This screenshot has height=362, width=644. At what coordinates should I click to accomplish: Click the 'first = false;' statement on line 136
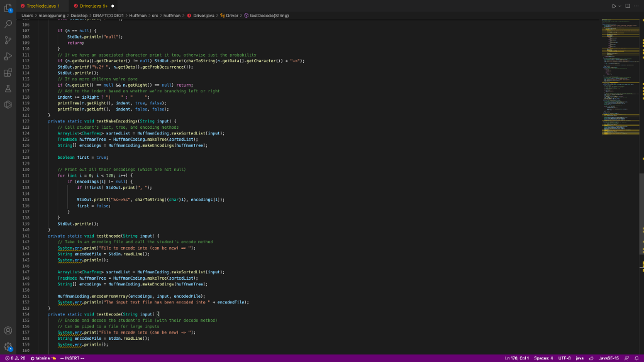coord(94,206)
